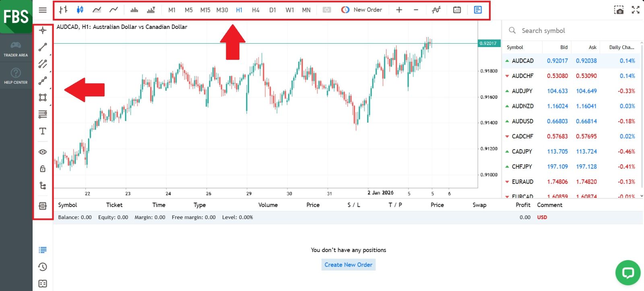The width and height of the screenshot is (644, 291).
Task: Select the crosshair cursor tool
Action: [43, 30]
